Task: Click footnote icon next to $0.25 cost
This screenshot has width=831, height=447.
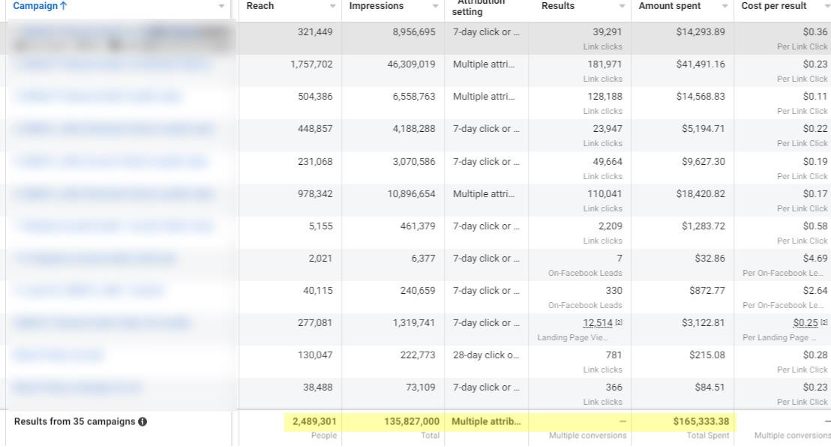Action: click(824, 323)
